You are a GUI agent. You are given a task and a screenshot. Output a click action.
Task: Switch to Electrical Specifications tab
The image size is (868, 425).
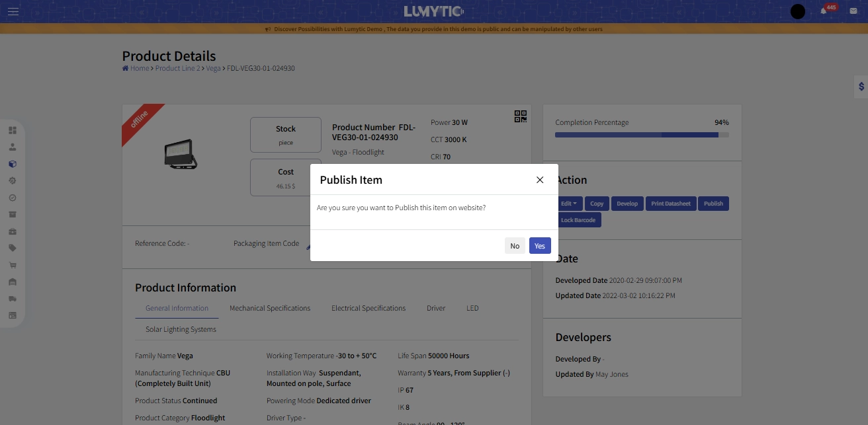click(369, 308)
